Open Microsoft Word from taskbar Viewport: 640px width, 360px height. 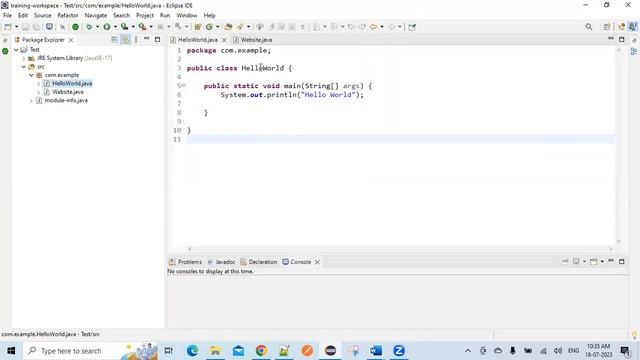(x=376, y=351)
